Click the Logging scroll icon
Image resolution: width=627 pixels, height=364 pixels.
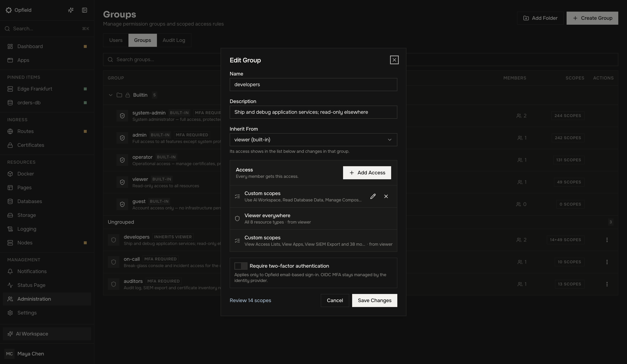(10, 229)
